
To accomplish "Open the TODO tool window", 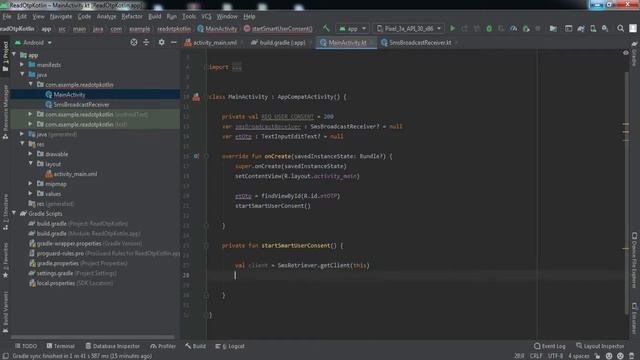I will pyautogui.click(x=26, y=346).
